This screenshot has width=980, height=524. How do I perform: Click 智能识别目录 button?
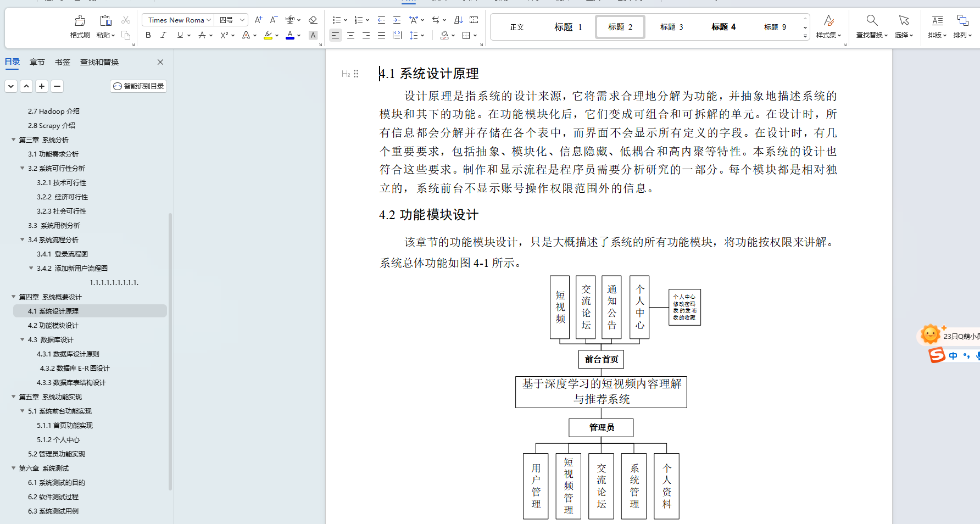(138, 86)
